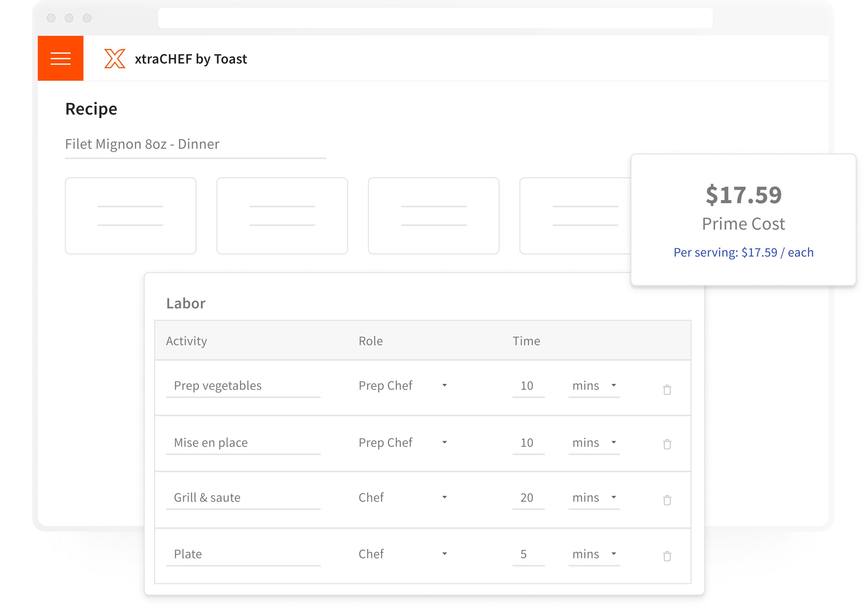Delete the Mise en place row
This screenshot has height=616, width=867.
[667, 444]
